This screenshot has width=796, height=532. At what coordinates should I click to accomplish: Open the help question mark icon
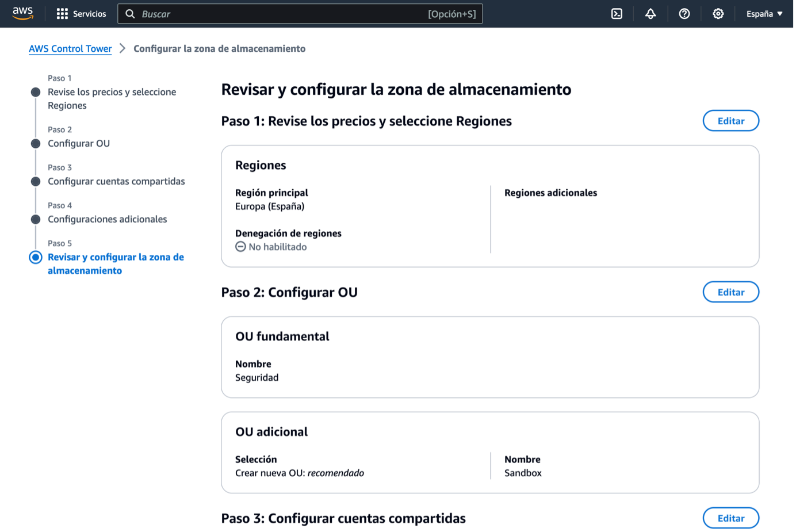coord(684,13)
